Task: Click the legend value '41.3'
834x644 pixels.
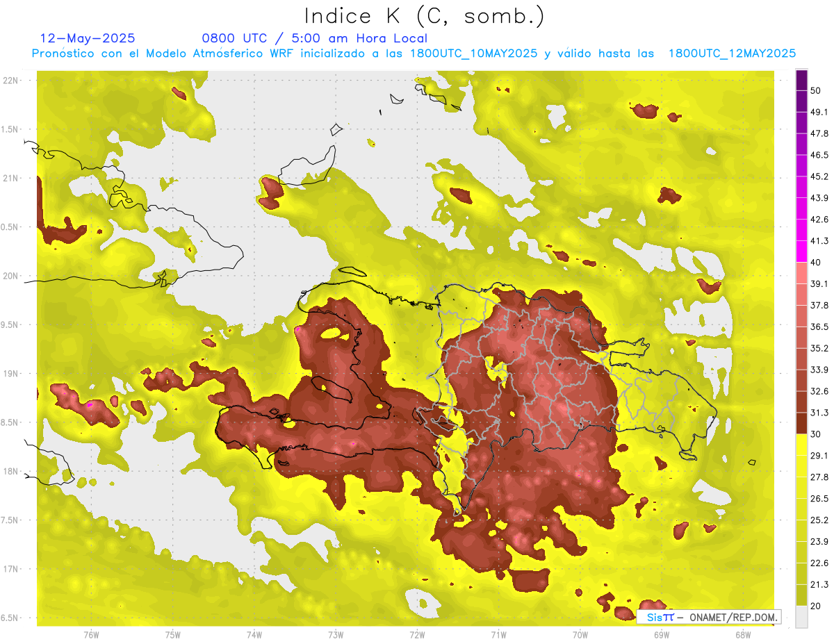Action: click(x=819, y=241)
